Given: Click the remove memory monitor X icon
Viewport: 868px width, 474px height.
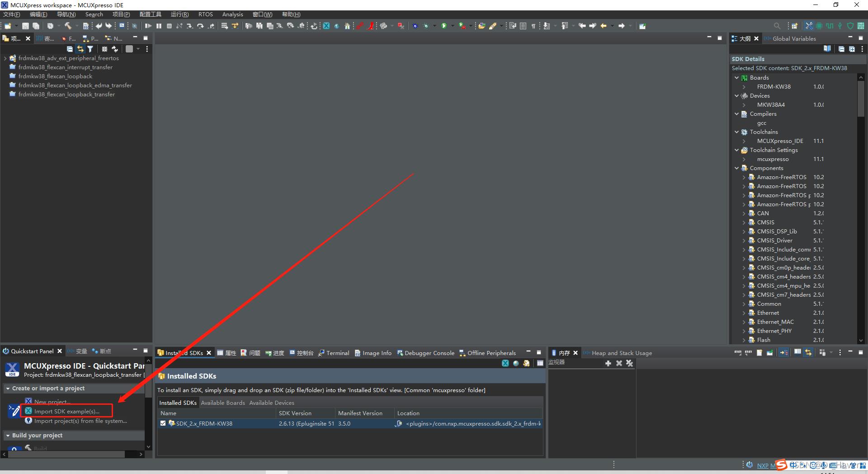Looking at the screenshot, I should [x=619, y=363].
